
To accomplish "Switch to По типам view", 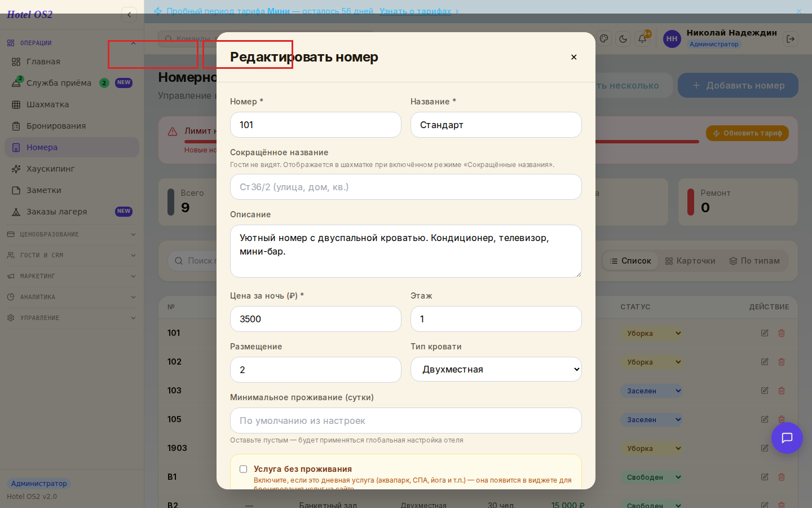I will 754,261.
